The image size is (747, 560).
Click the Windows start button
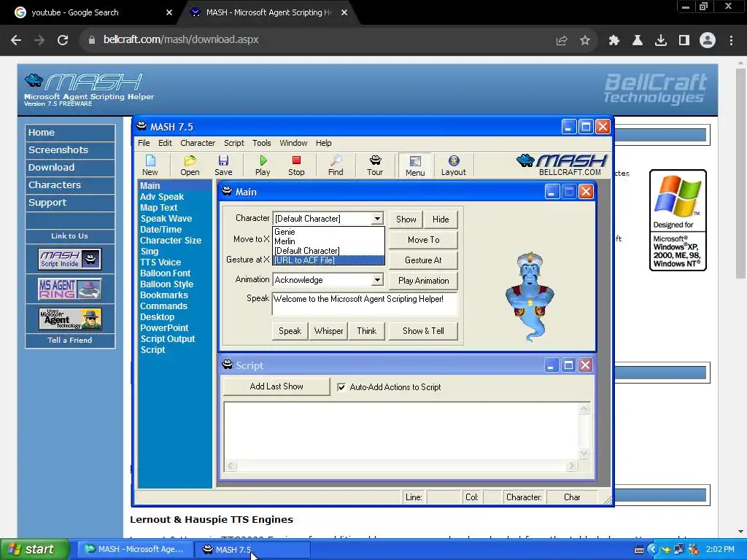click(x=34, y=549)
